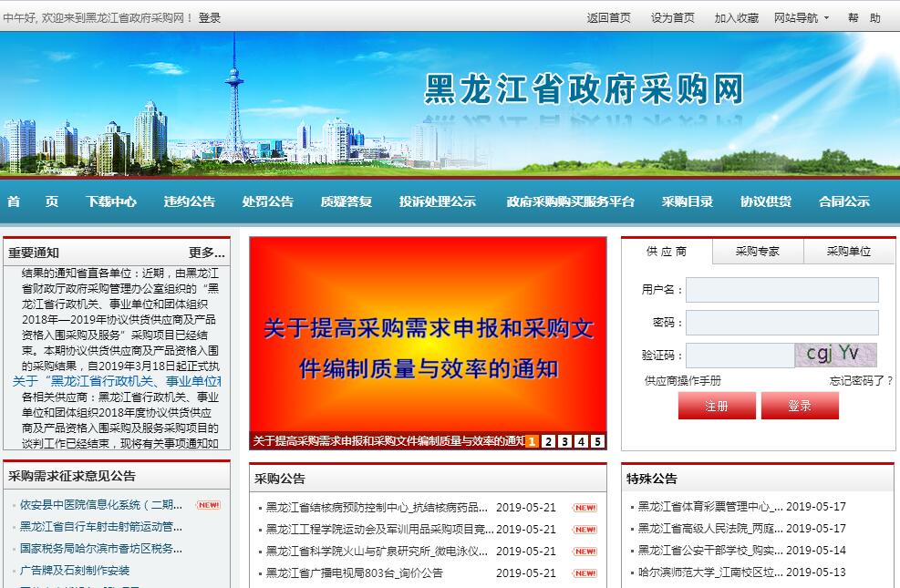Switch to the 采购单位 login tab
This screenshot has height=588, width=900.
click(x=848, y=252)
